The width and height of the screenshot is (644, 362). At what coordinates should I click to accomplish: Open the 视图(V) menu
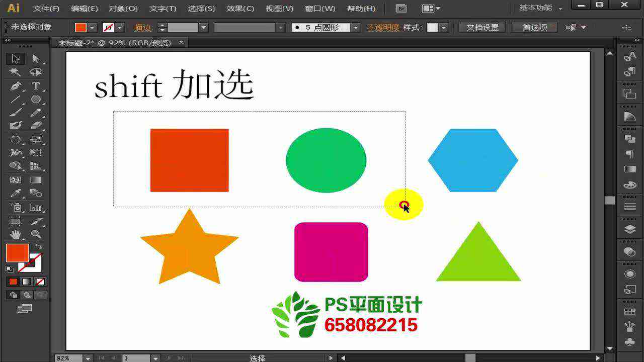(x=279, y=9)
